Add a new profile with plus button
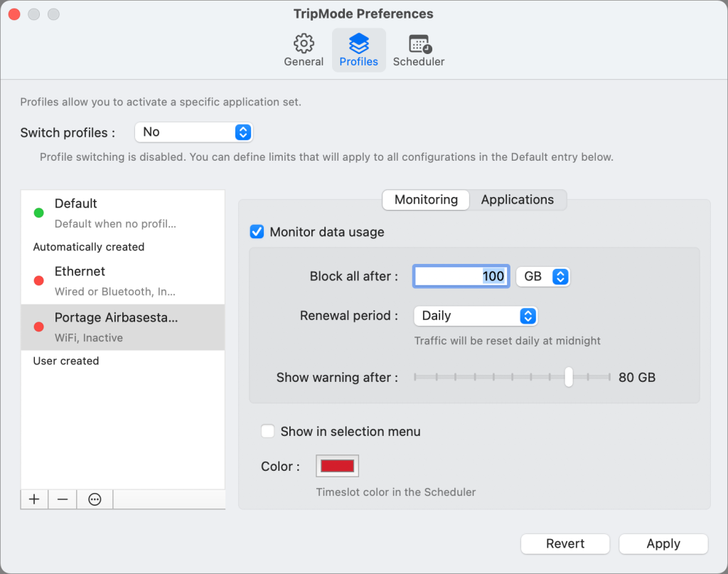 (34, 499)
